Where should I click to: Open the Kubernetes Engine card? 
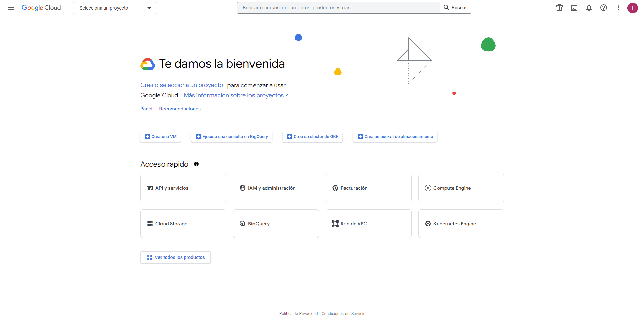[x=461, y=224]
